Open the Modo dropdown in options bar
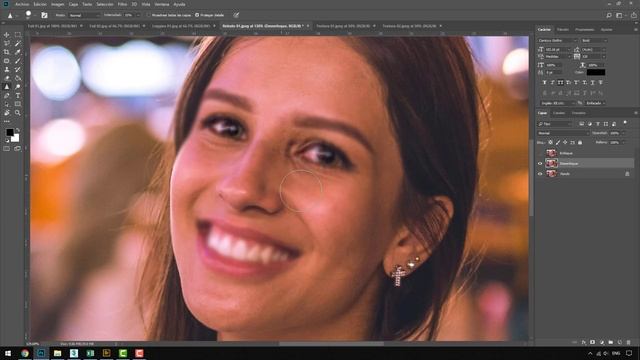This screenshot has height=360, width=640. tap(84, 15)
